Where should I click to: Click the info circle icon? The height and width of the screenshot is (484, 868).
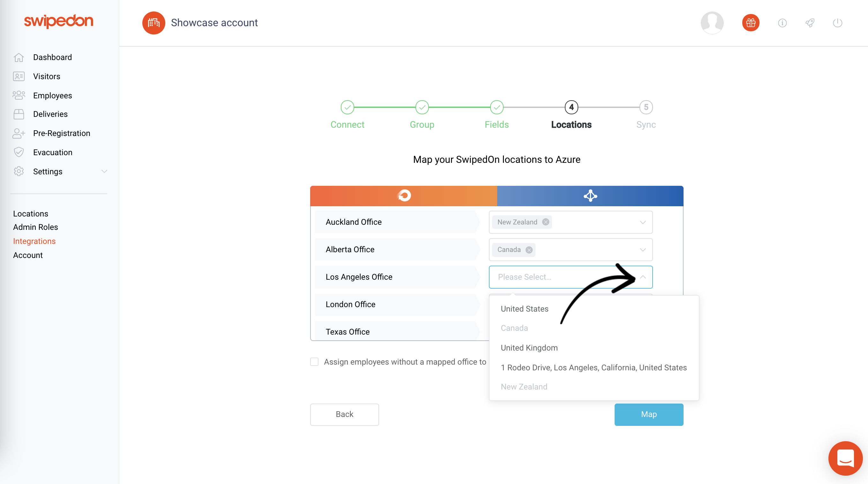point(782,23)
